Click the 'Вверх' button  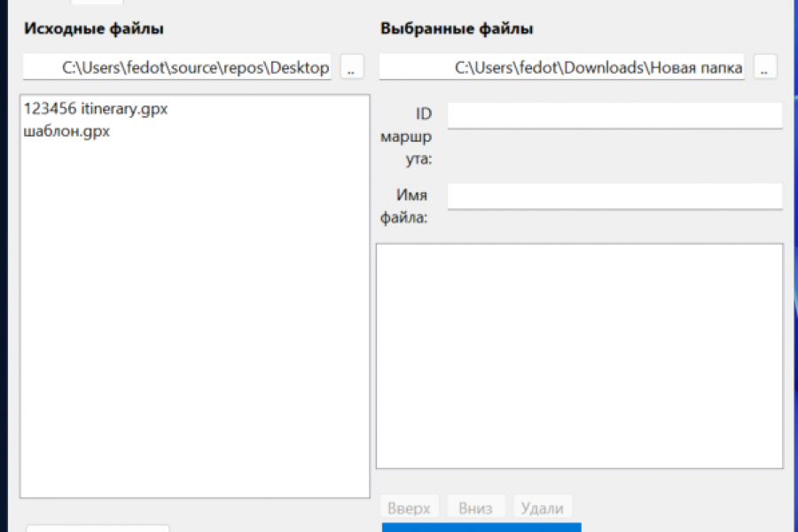[409, 507]
